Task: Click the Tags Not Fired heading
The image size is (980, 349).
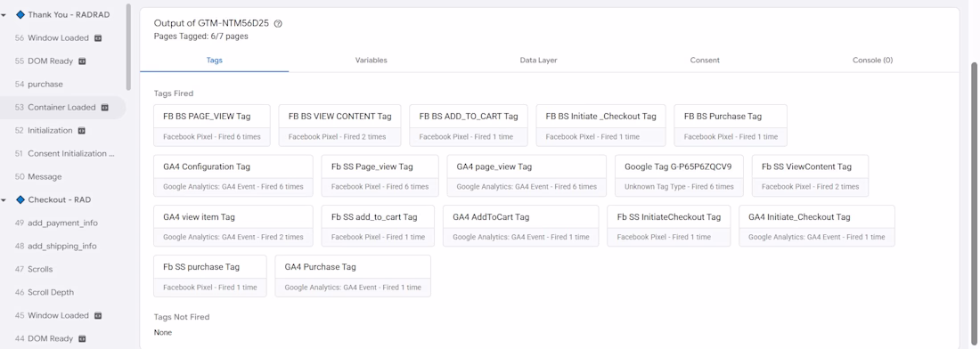Action: point(182,317)
